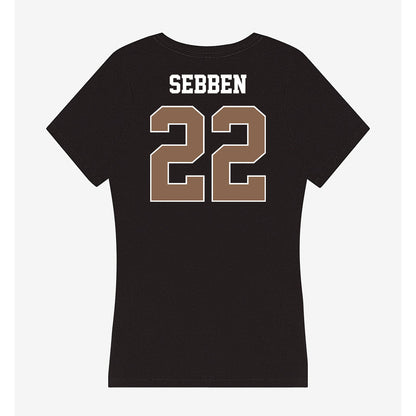Click the first B in SEBBEN
Viewport: 416px width, 416px height.
point(200,84)
